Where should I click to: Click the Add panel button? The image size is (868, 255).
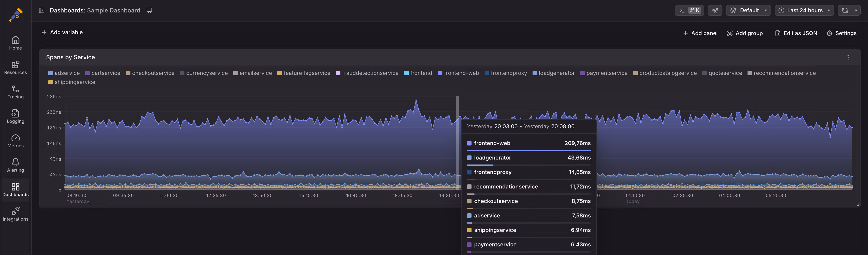click(700, 33)
